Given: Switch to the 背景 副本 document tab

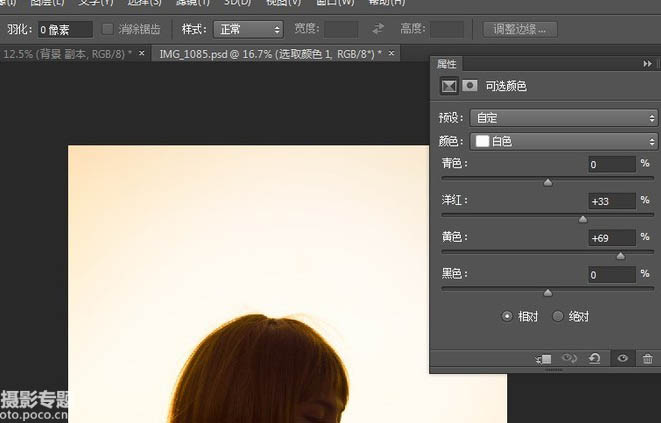Looking at the screenshot, I should 66,52.
